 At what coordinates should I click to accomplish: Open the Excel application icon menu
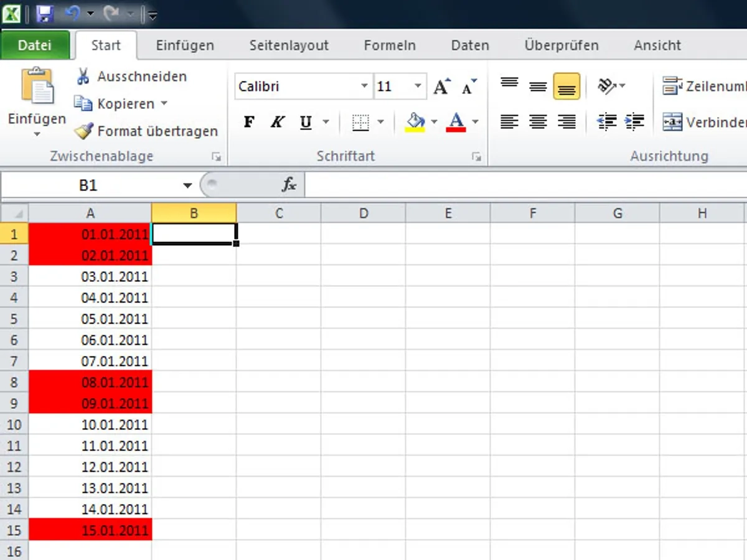coord(11,14)
